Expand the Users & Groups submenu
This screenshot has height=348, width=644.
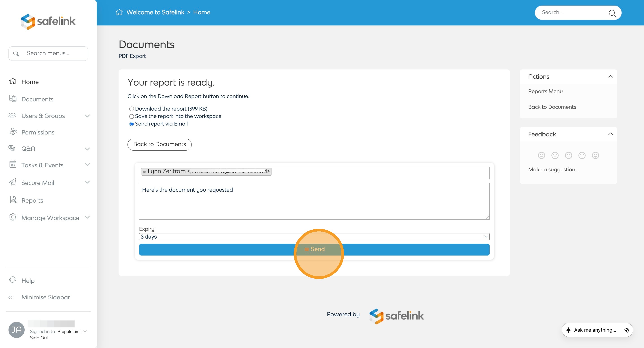coord(87,116)
